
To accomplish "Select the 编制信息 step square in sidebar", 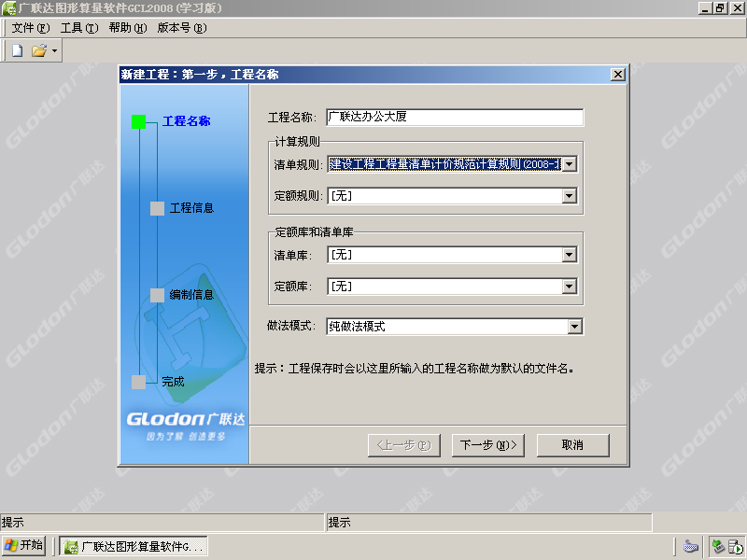I will click(157, 295).
